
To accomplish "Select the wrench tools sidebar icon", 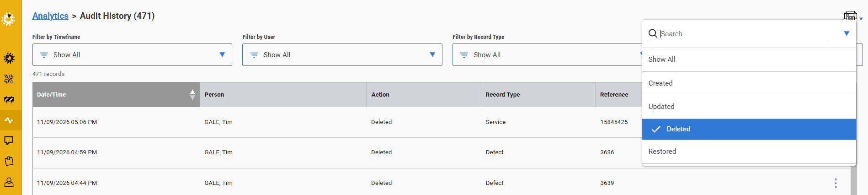I will (9, 79).
